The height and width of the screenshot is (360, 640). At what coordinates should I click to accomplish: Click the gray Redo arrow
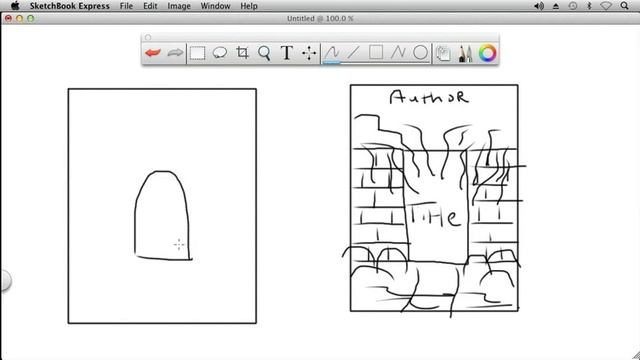(x=175, y=53)
